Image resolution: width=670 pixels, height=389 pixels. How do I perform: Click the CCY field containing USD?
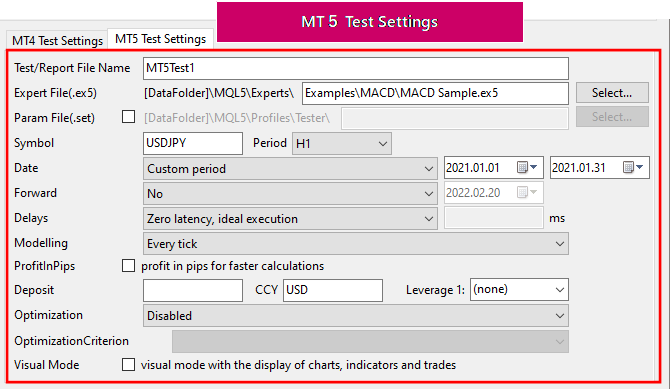pos(332,290)
